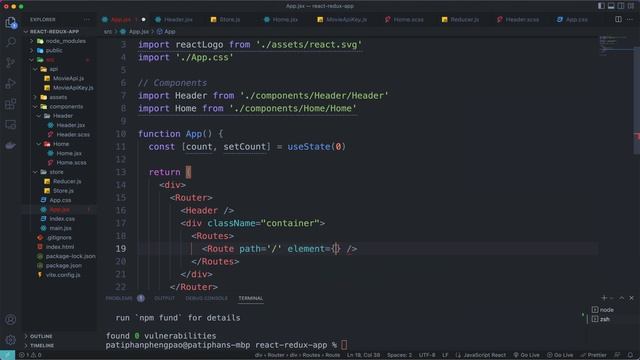Switch to the Store.js editor tab
This screenshot has height=360, width=640.
click(x=225, y=19)
